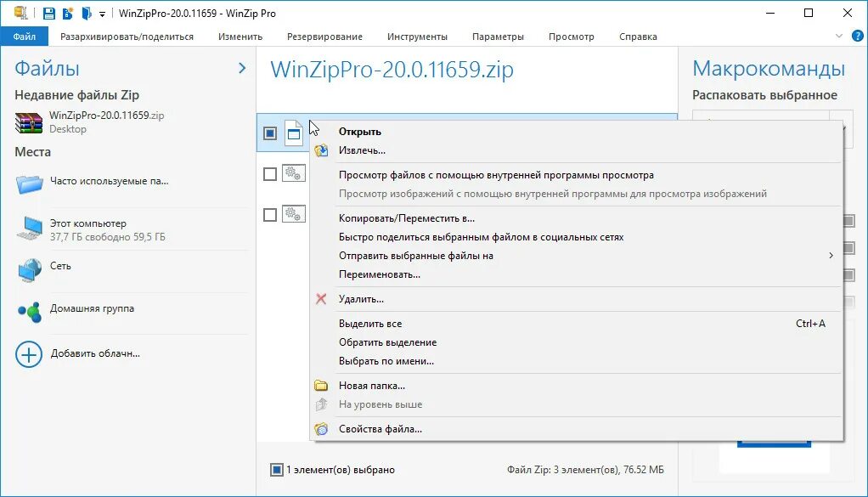This screenshot has width=868, height=497.
Task: Click the Макрокоманды panel heading
Action: pyautogui.click(x=769, y=68)
